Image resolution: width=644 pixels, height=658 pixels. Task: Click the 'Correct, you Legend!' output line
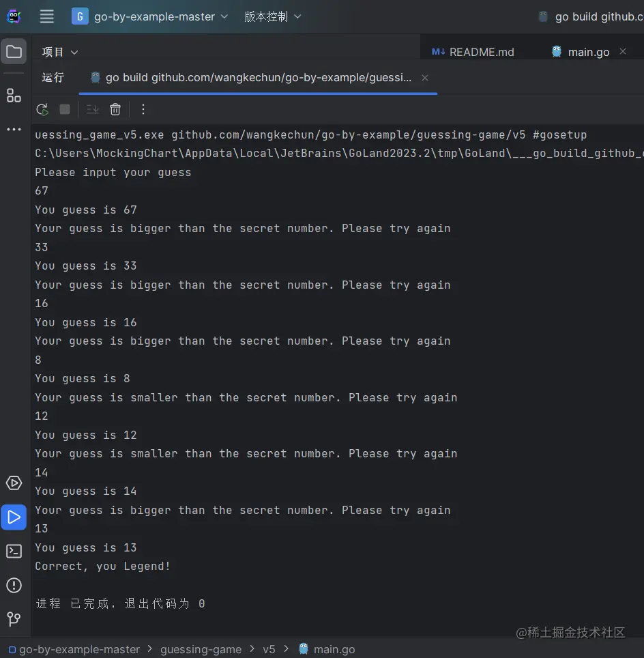(103, 566)
